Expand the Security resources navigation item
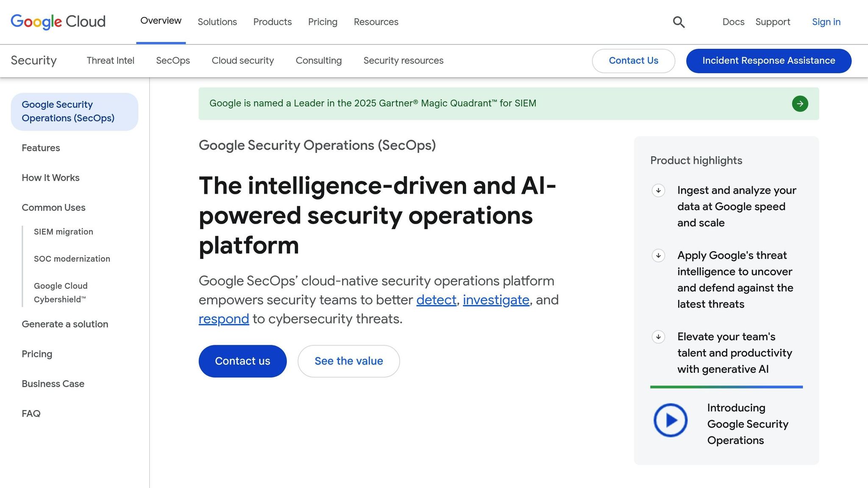 click(x=403, y=61)
